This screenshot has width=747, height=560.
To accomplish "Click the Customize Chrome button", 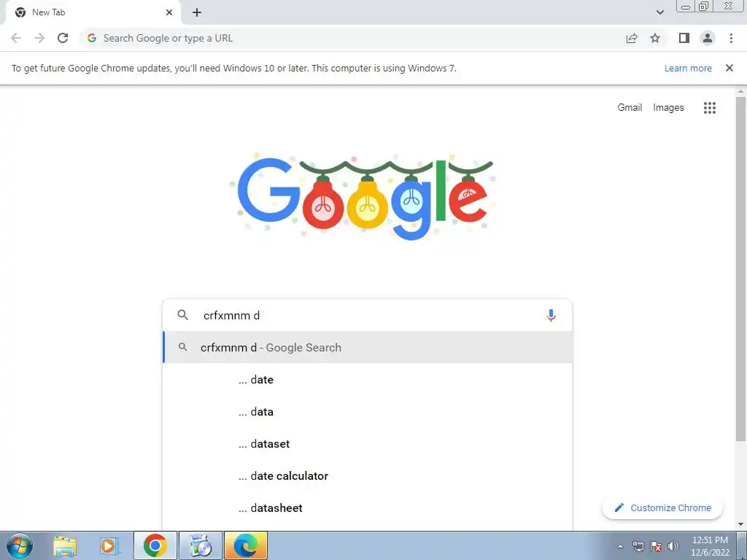I will coord(662,507).
